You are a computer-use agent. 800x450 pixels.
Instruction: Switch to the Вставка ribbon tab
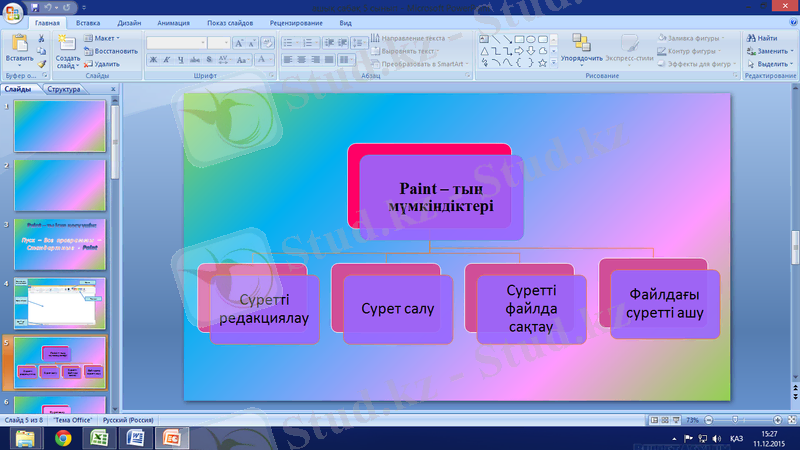pos(87,21)
